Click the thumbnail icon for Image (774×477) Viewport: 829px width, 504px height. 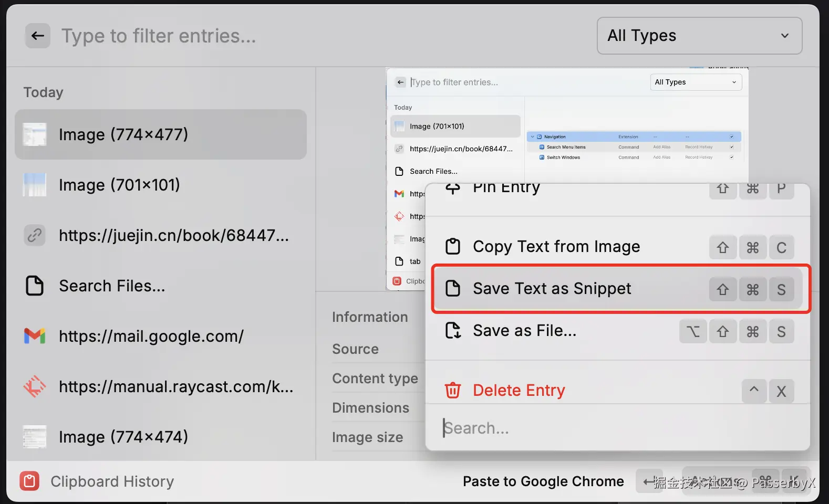click(x=35, y=134)
